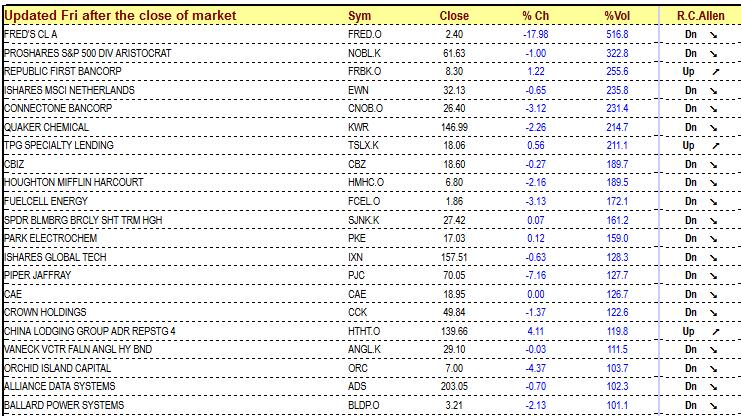Select the %Vol column header
Image resolution: width=741 pixels, height=416 pixels.
(617, 16)
